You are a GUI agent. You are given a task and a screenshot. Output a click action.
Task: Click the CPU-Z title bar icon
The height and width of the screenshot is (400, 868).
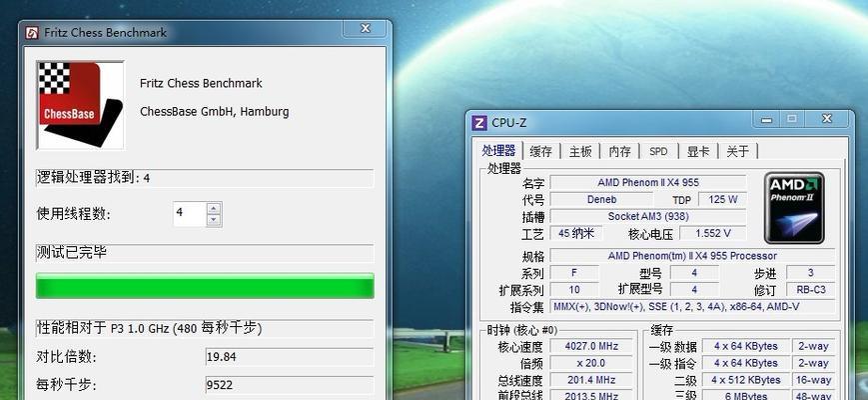click(478, 122)
